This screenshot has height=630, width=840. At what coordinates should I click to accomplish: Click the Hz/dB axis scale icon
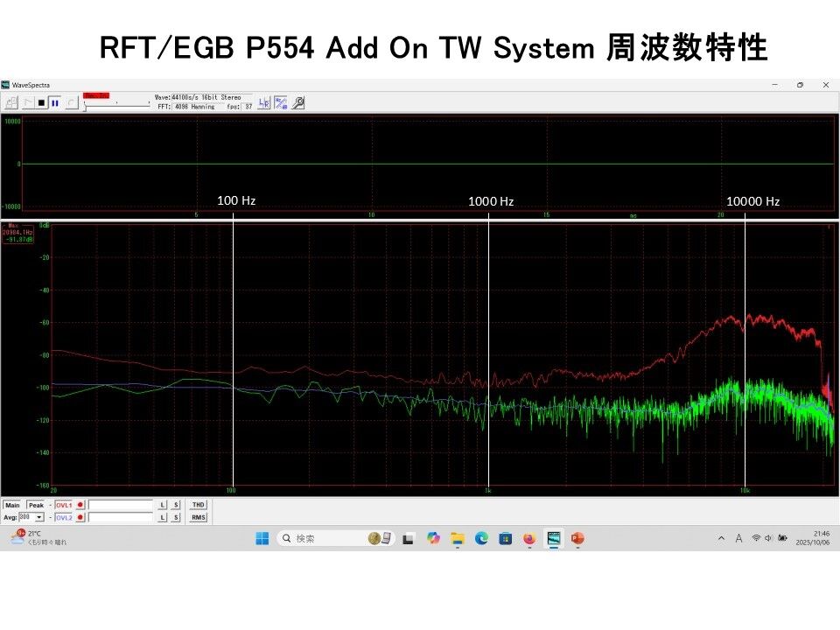281,103
